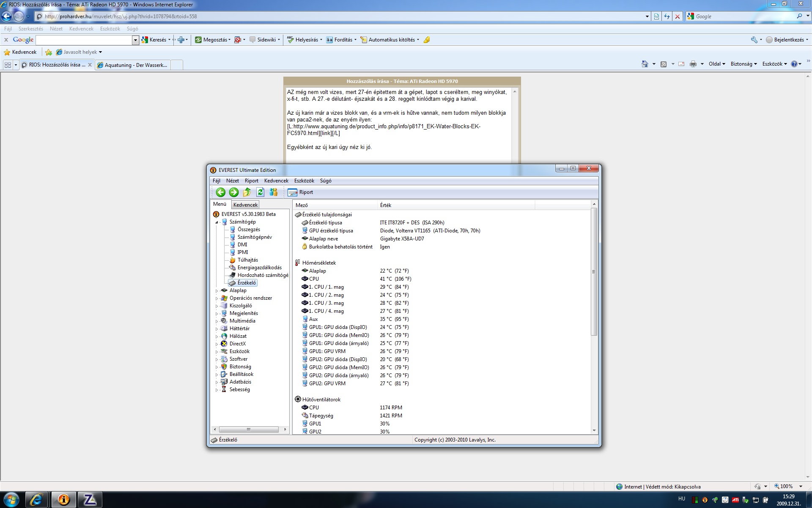Image resolution: width=812 pixels, height=508 pixels.
Task: Click IE home icon in command bar
Action: (645, 64)
